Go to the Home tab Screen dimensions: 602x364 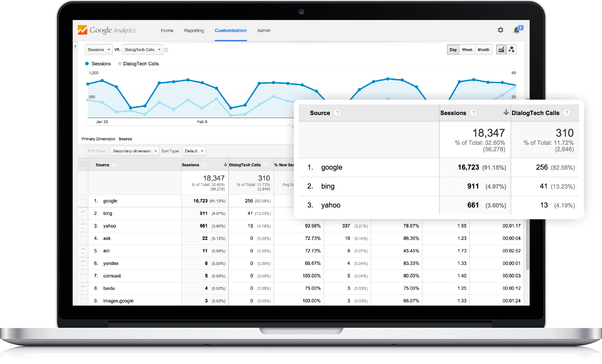click(x=167, y=30)
